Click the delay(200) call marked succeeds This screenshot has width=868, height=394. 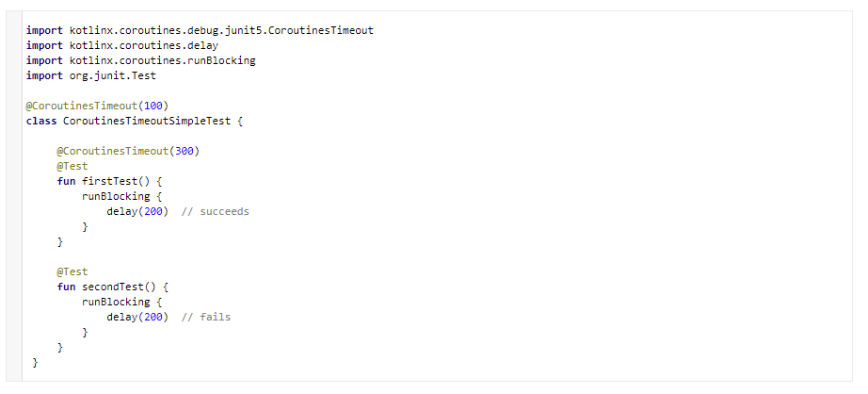[x=137, y=211]
